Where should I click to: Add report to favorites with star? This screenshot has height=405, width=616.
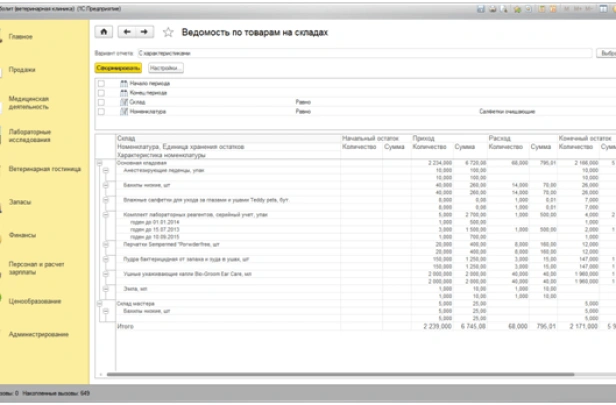click(x=167, y=32)
